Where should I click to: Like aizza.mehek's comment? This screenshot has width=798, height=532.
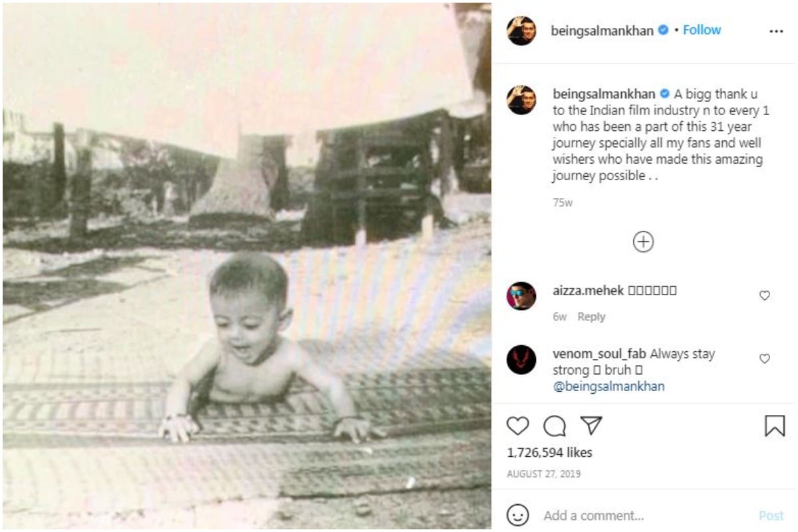pyautogui.click(x=765, y=295)
